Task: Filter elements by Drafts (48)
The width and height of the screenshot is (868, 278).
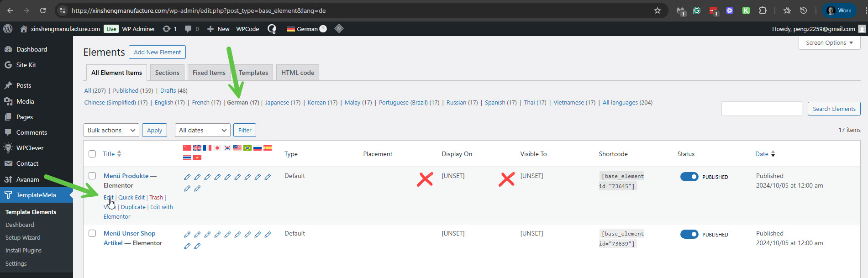Action: point(174,90)
